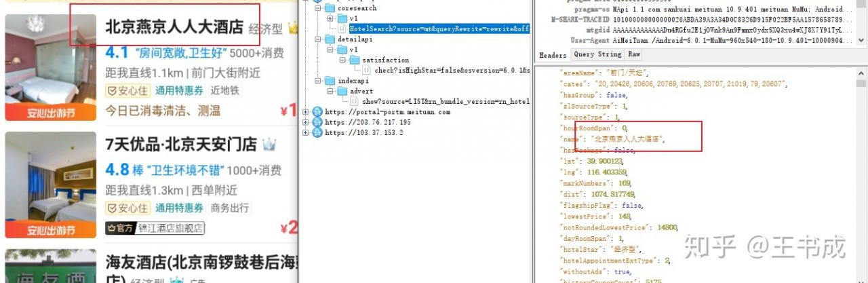Click the 7天优品 hotel room thumbnail

pos(51,185)
